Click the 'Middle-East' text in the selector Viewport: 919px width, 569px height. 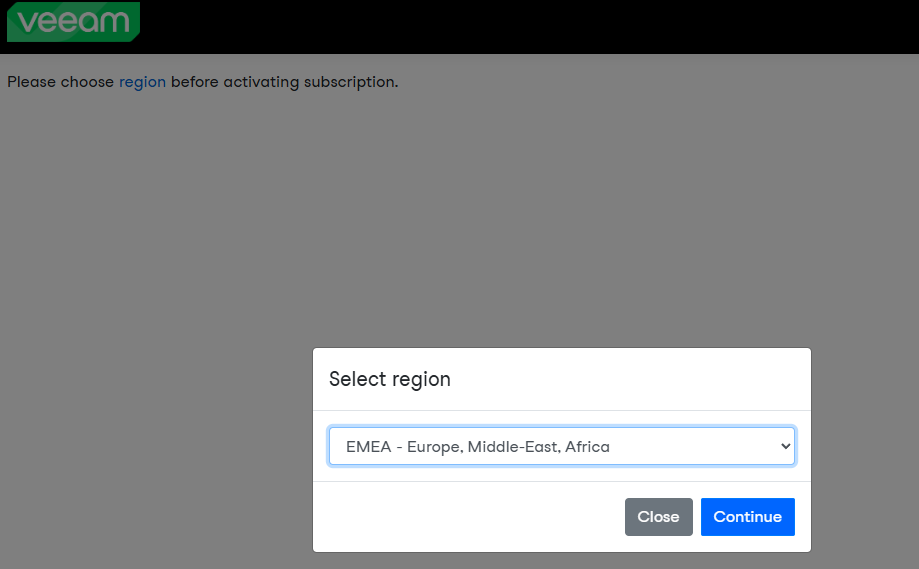coord(513,447)
